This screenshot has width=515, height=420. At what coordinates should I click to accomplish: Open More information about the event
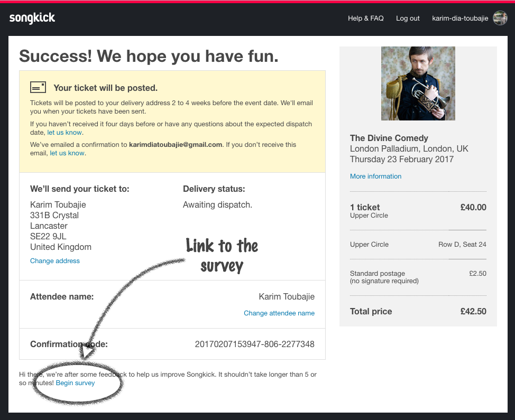pos(375,176)
